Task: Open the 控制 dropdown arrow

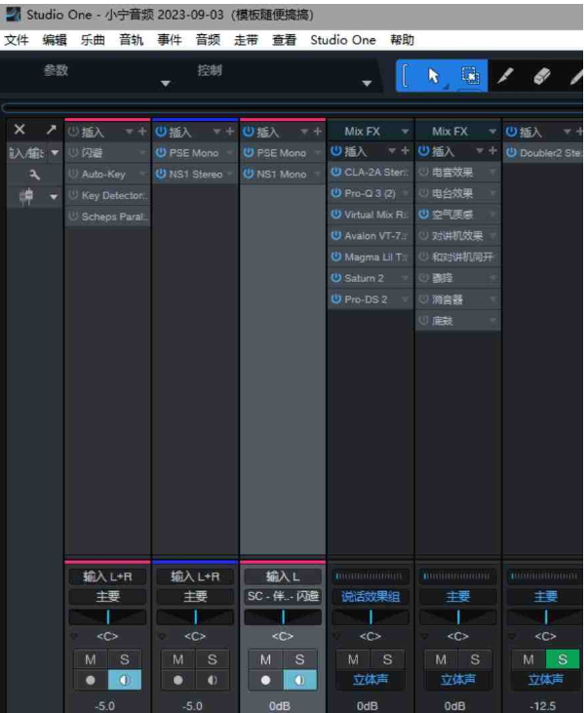Action: [x=368, y=85]
